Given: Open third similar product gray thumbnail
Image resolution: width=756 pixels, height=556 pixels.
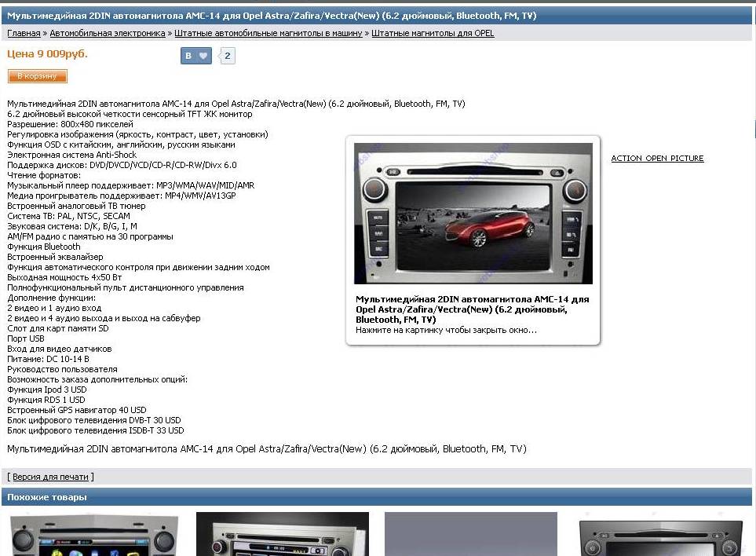Looking at the screenshot, I should click(470, 535).
